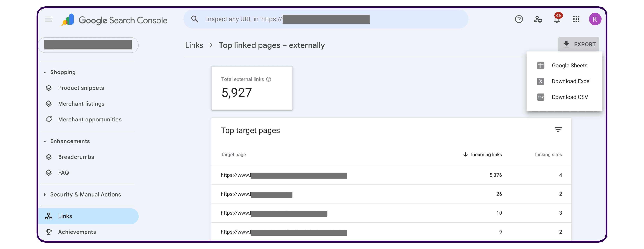Click the help icon next to Total external links
This screenshot has width=644, height=249.
(x=269, y=79)
